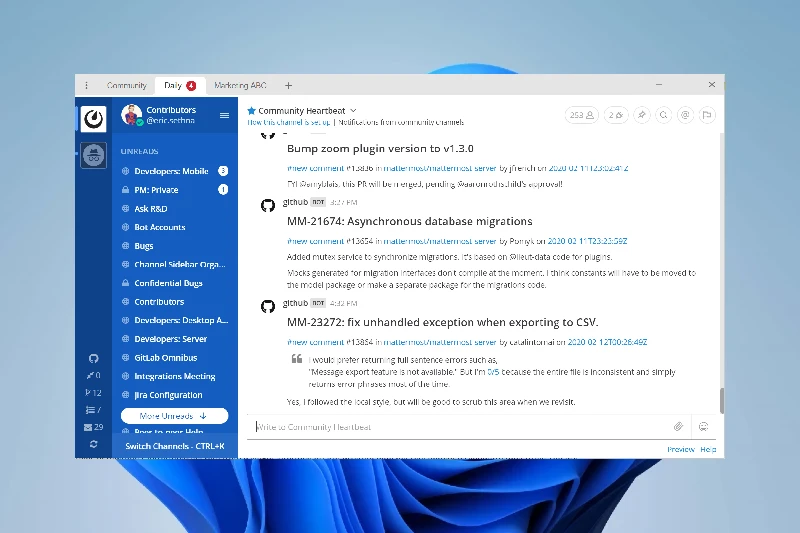Open the hamburger main menu in sidebar header
This screenshot has width=800, height=533.
click(x=224, y=116)
